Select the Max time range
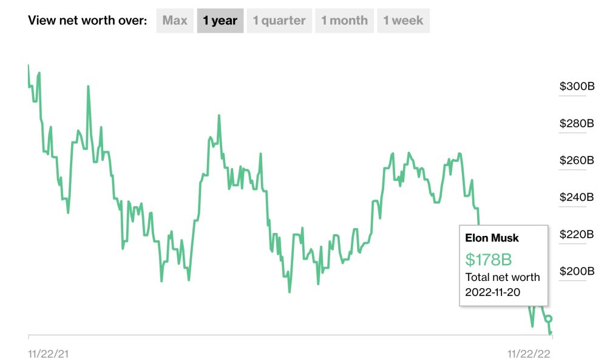The height and width of the screenshot is (364, 607). (x=175, y=21)
